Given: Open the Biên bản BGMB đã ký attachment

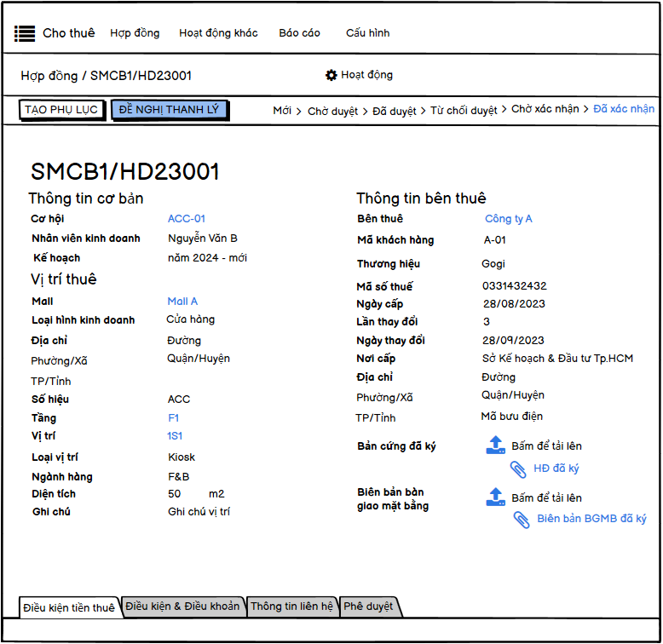Looking at the screenshot, I should coord(591,519).
